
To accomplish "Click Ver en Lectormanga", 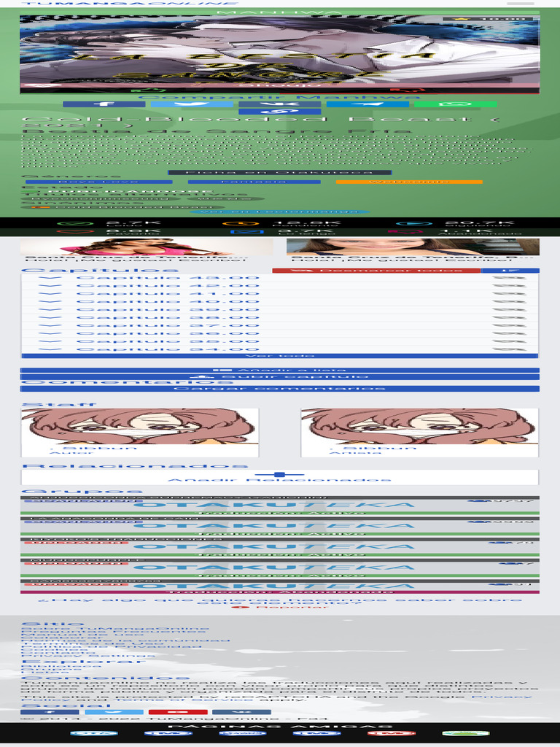I will [x=279, y=212].
